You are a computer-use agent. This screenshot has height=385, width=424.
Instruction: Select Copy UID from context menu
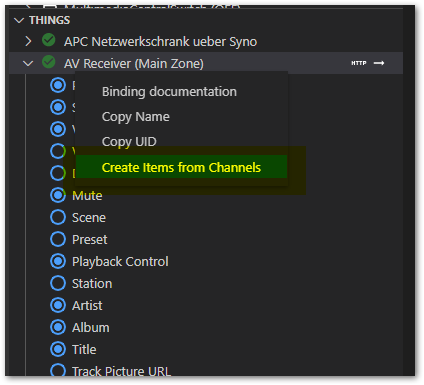(x=129, y=142)
